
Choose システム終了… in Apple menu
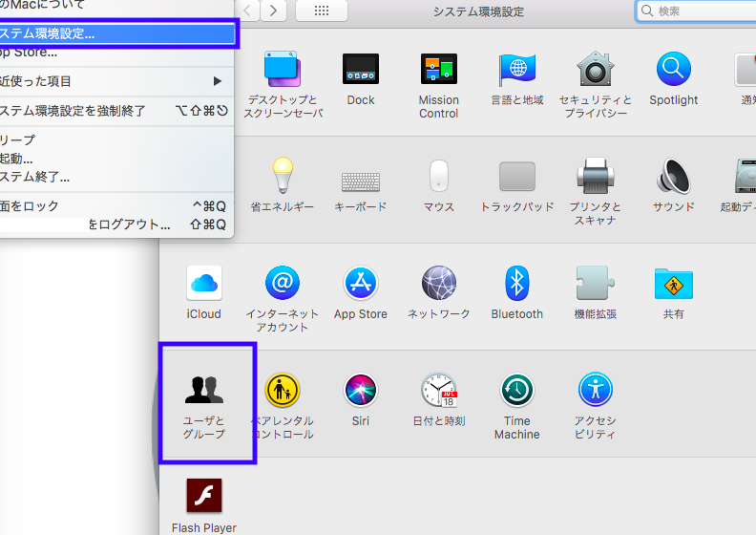pos(117,177)
